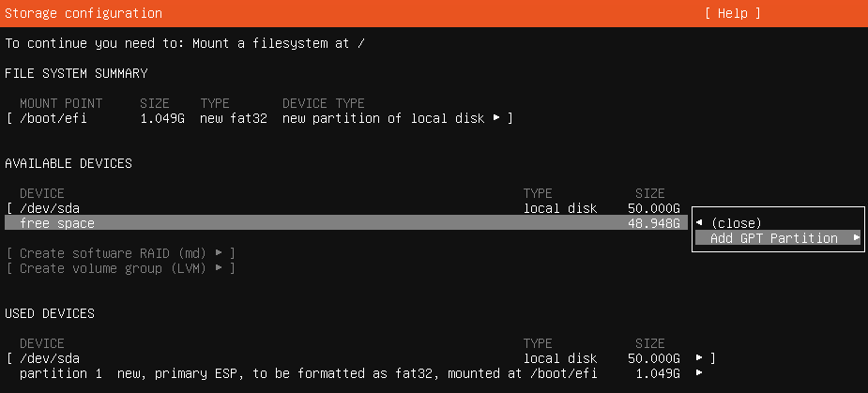Click the 48.948G free space size
Image resolution: width=868 pixels, height=393 pixels.
pyautogui.click(x=657, y=223)
